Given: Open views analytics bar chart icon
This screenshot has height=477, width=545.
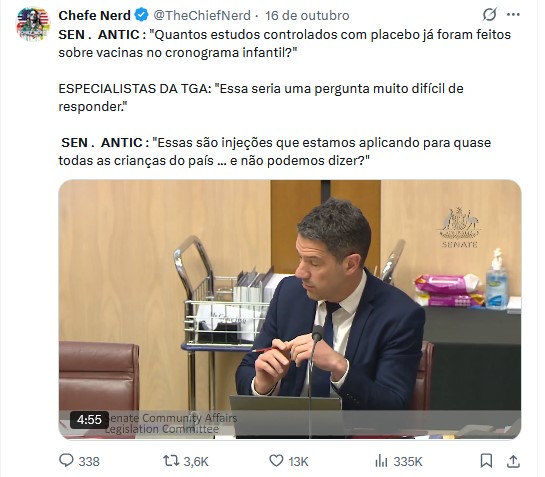Looking at the screenshot, I should pyautogui.click(x=381, y=461).
